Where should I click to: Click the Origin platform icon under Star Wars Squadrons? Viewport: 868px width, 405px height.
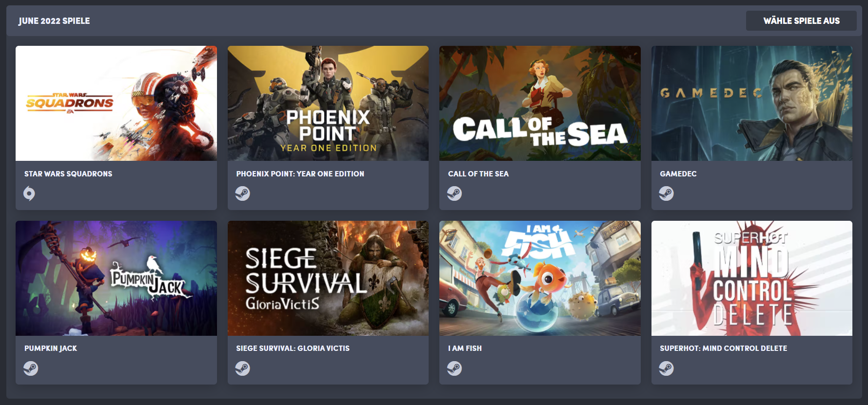[x=29, y=193]
